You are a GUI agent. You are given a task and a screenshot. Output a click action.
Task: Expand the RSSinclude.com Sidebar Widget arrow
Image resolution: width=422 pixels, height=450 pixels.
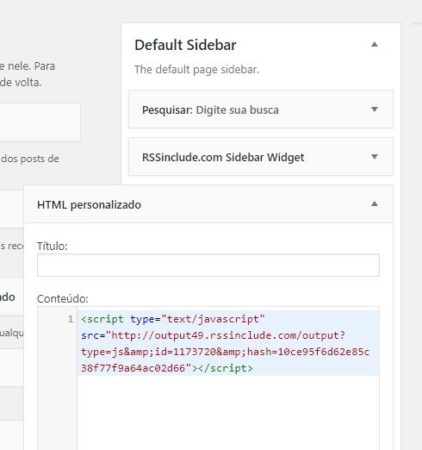tap(374, 157)
